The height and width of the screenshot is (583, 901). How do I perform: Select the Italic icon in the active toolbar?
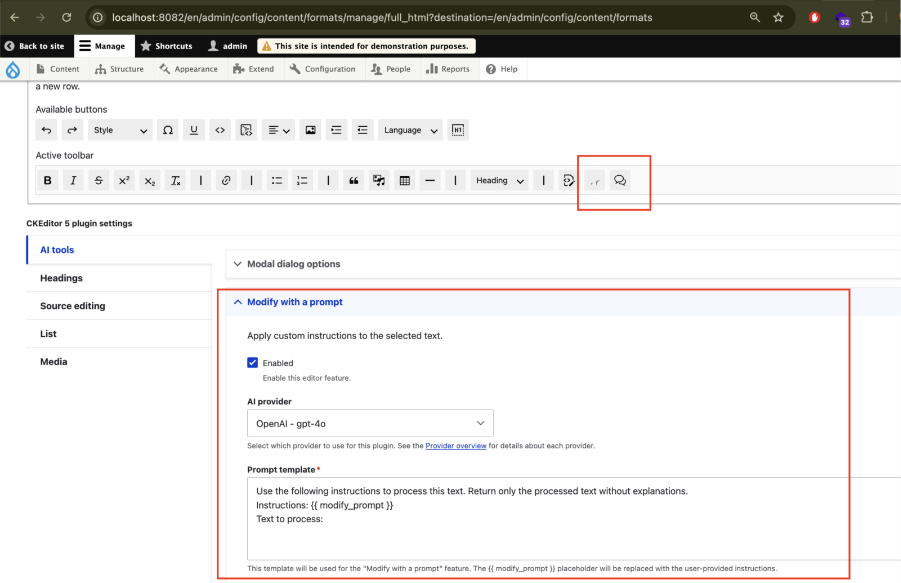(72, 180)
